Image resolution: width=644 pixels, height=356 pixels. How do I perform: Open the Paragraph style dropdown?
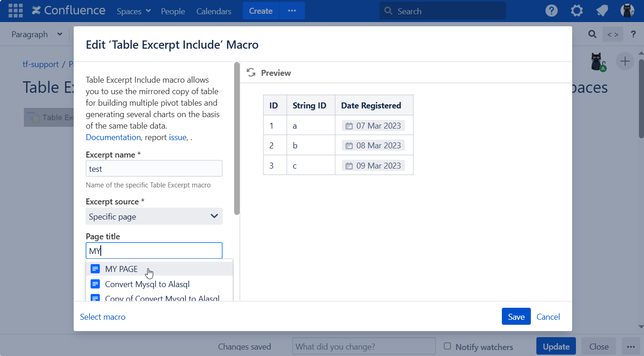coord(37,34)
